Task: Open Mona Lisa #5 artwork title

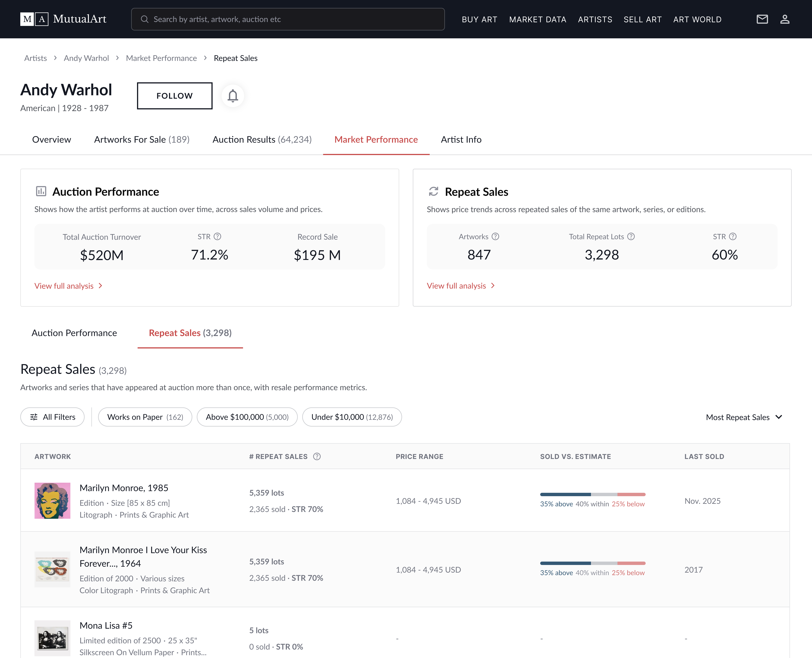Action: pyautogui.click(x=106, y=625)
